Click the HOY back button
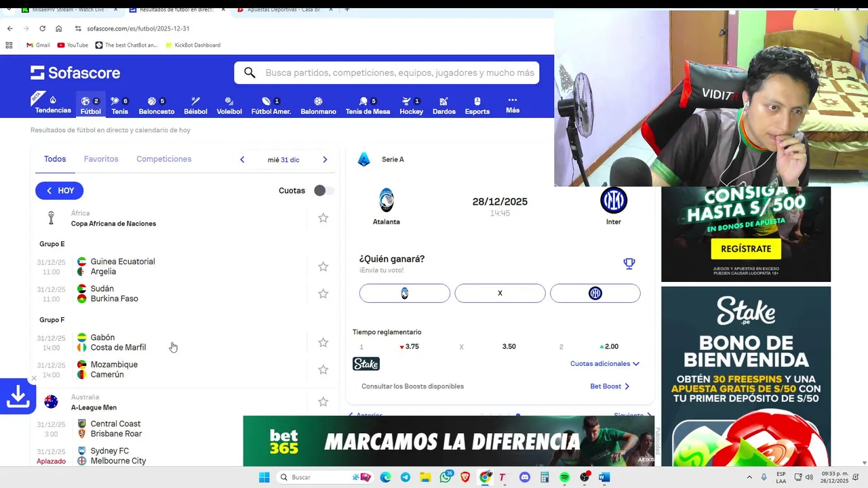The image size is (868, 488). point(60,190)
